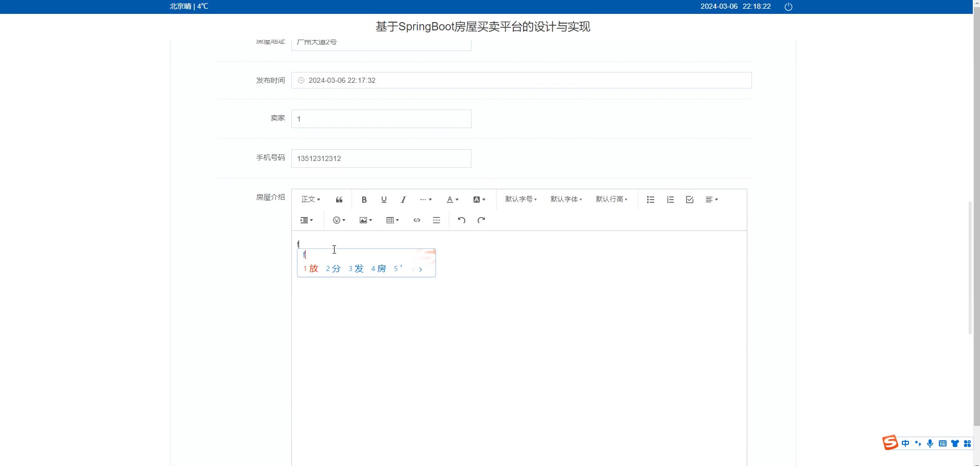Click the power logout icon in header
The image size is (980, 466).
click(789, 7)
